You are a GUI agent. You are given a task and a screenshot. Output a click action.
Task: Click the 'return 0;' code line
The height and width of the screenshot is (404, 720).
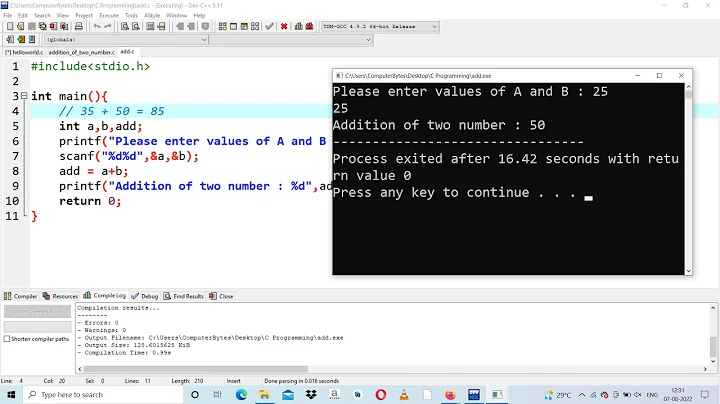point(90,201)
